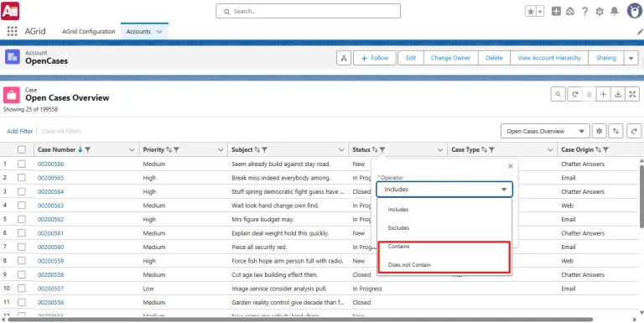Expand the Case Number column menu chevron

[132, 150]
